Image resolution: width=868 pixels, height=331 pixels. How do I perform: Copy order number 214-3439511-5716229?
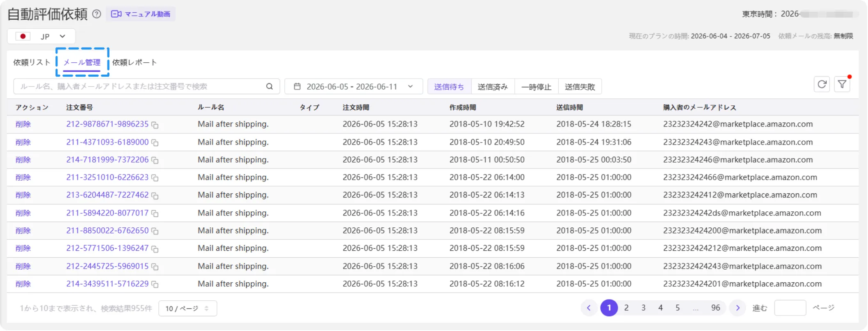(155, 284)
